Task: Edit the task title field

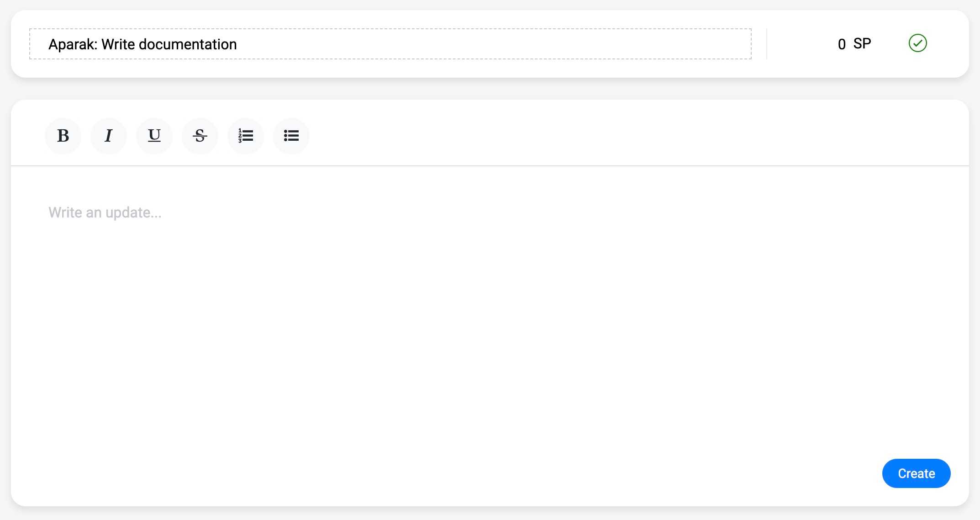Action: 390,44
